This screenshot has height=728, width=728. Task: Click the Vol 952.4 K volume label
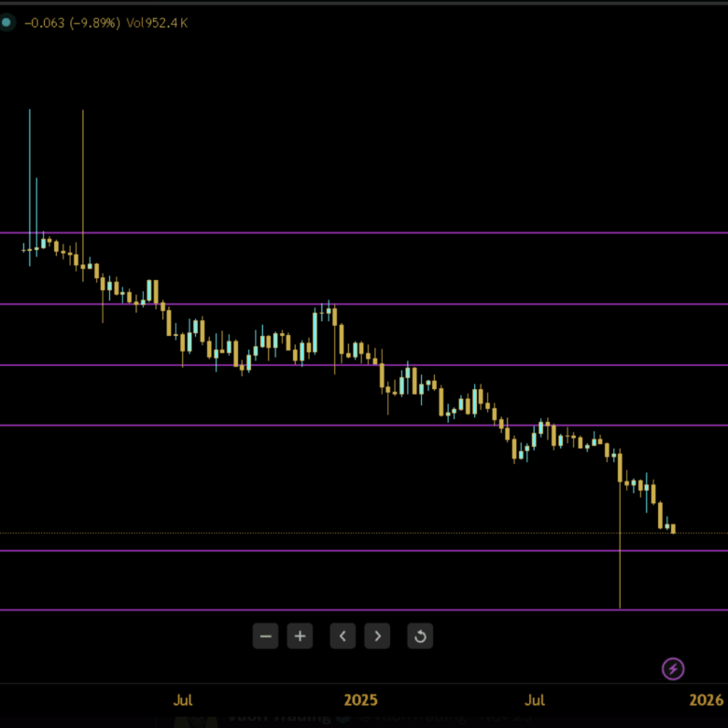click(x=157, y=22)
